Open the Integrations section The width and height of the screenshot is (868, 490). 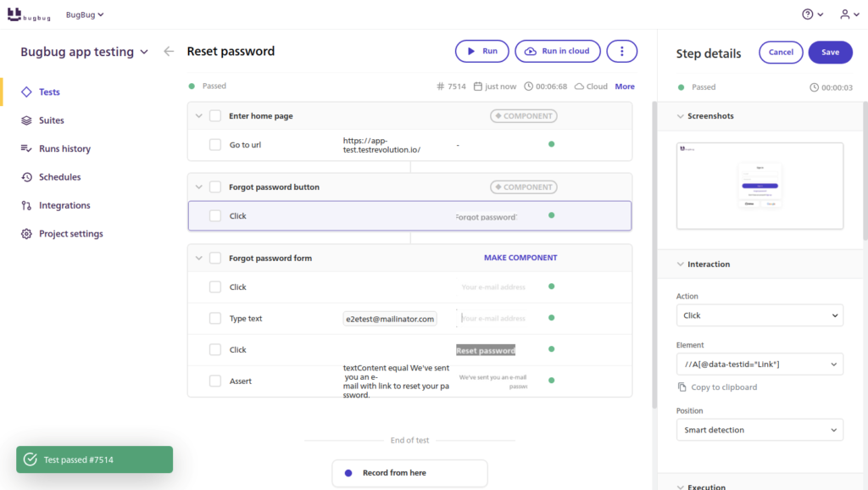65,204
